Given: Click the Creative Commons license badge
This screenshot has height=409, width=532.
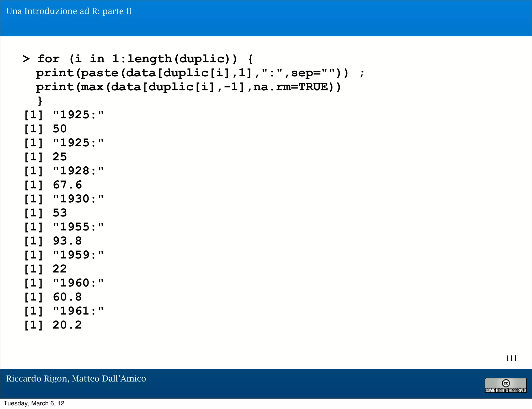Looking at the screenshot, I should point(505,385).
